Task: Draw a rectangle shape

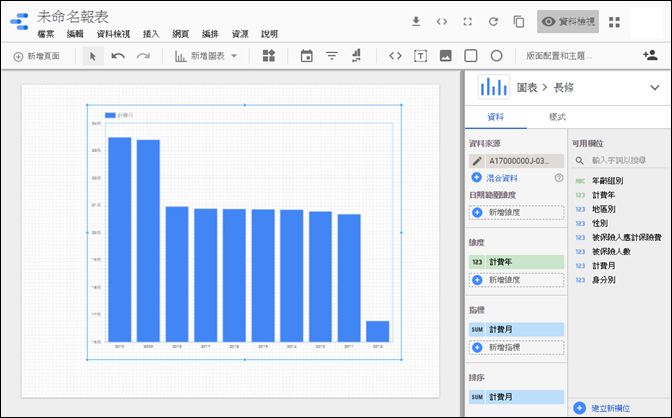Action: coord(471,56)
